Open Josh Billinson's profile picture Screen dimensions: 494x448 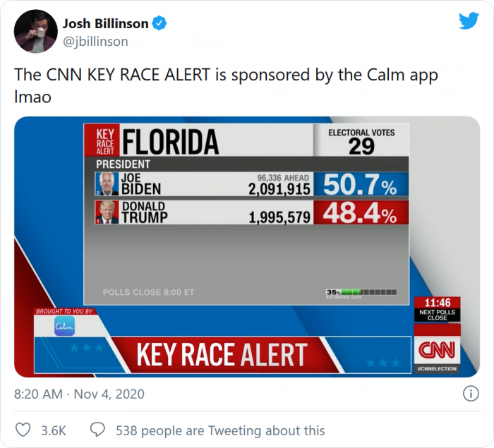point(32,31)
